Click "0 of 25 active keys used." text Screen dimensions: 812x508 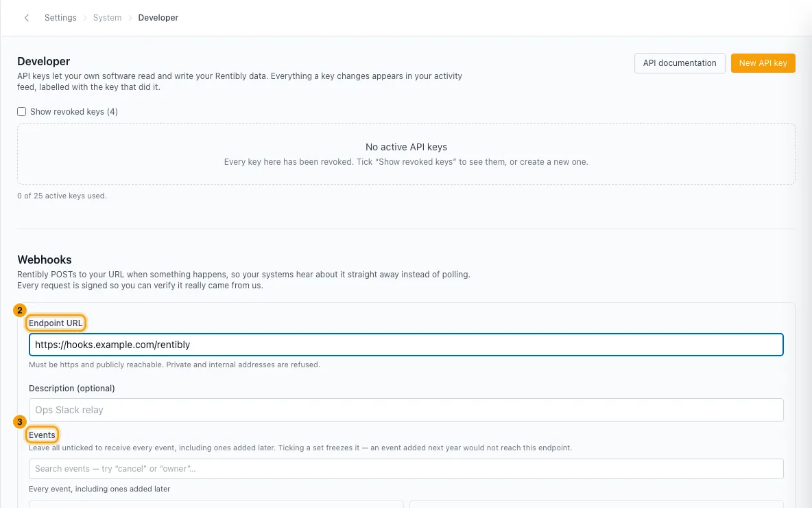pos(62,196)
